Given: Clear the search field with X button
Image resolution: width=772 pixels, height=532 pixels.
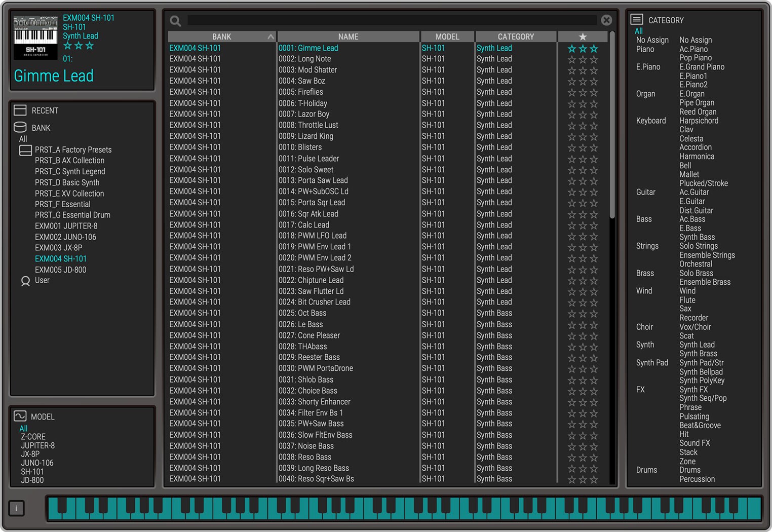Looking at the screenshot, I should (606, 20).
